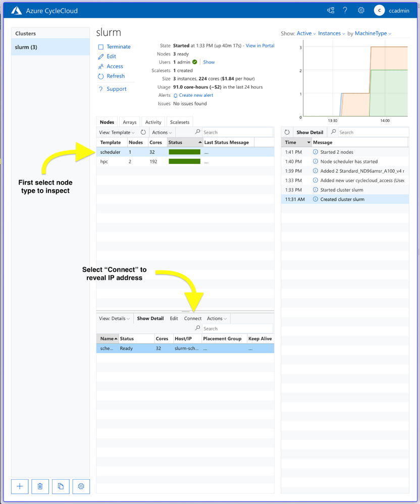Expand the nodes Actions dropdown
Viewport: 420px width, 504px height.
[x=162, y=132]
